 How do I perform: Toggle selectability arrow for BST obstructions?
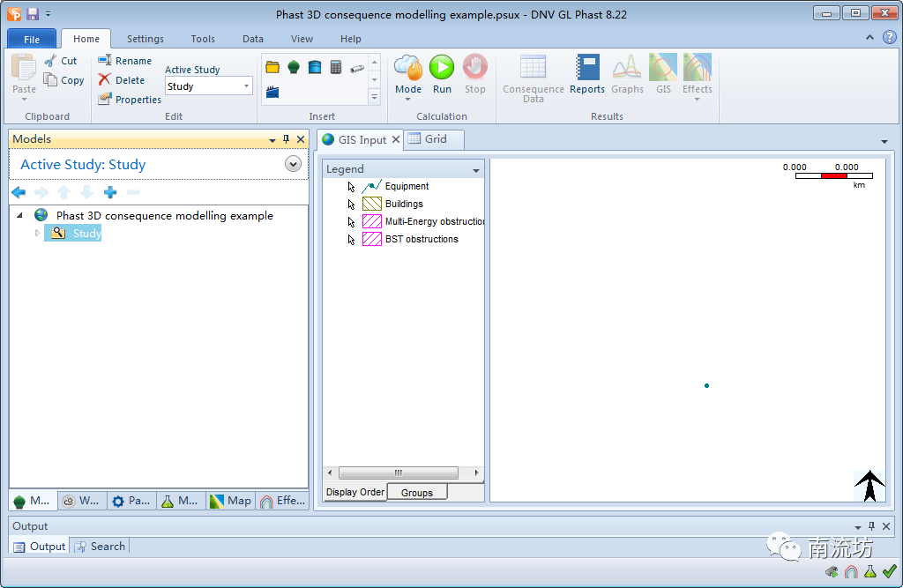pyautogui.click(x=352, y=240)
